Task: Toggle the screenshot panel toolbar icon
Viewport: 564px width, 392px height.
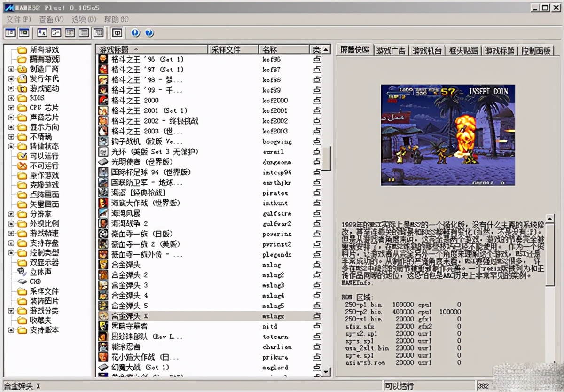Action: tap(24, 33)
